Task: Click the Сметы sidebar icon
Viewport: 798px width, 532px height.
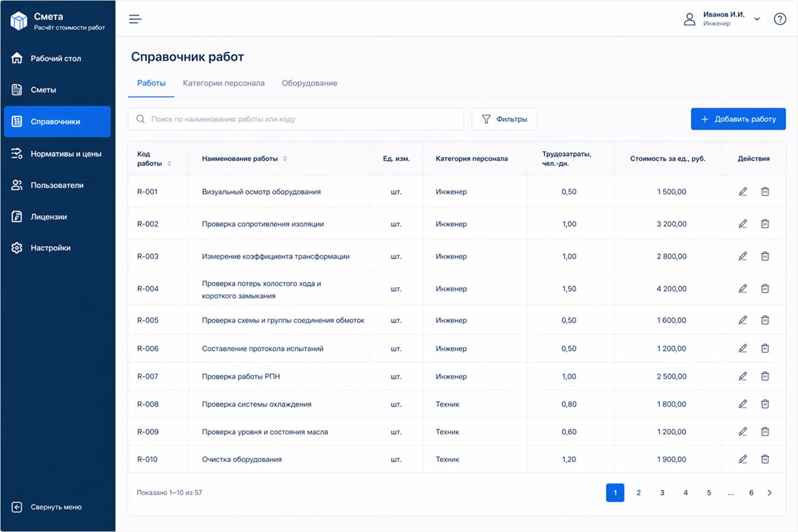Action: click(x=17, y=90)
